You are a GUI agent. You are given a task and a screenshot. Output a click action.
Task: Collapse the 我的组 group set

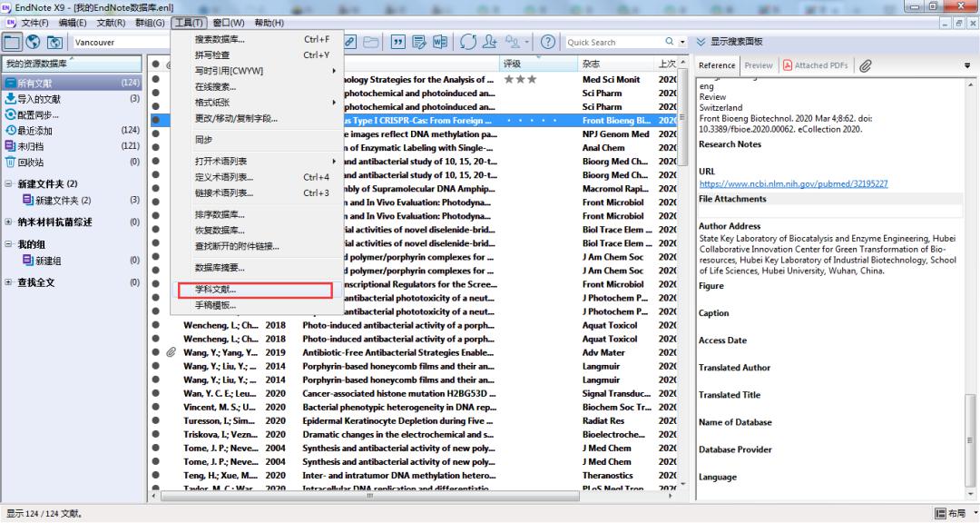click(8, 244)
